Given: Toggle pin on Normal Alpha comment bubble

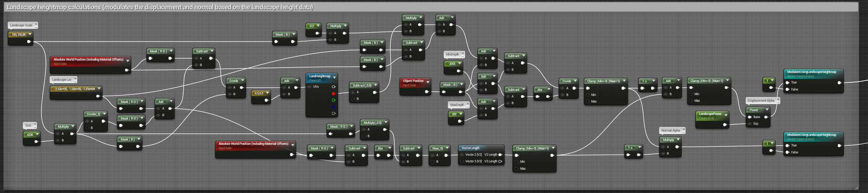Looking at the screenshot, I should tap(684, 130).
